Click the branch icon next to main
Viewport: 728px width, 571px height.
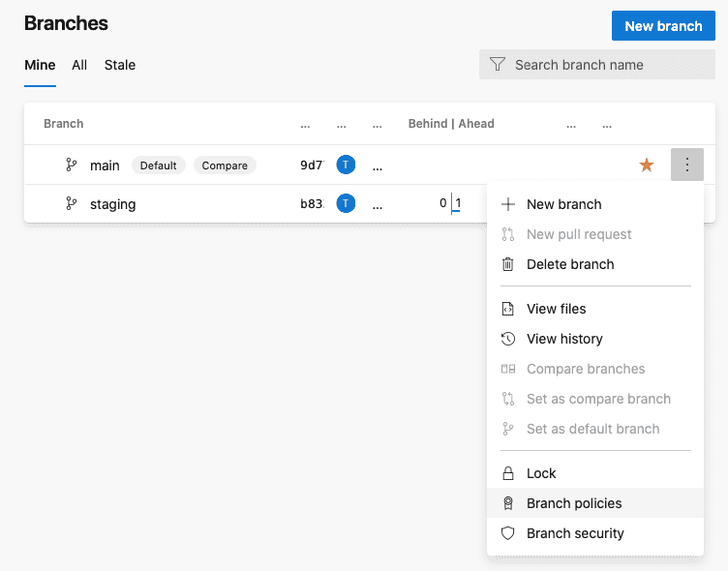click(72, 165)
